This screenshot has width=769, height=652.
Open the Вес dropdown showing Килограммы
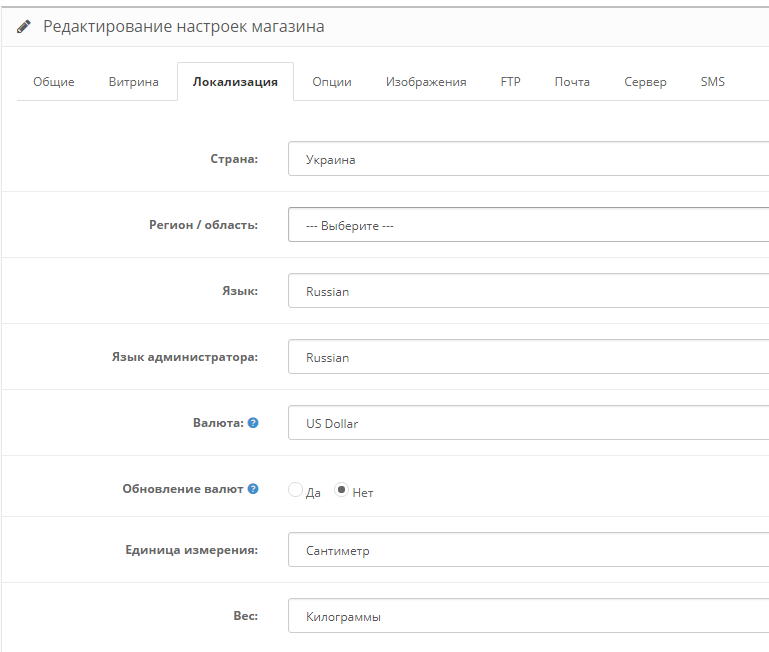[529, 616]
